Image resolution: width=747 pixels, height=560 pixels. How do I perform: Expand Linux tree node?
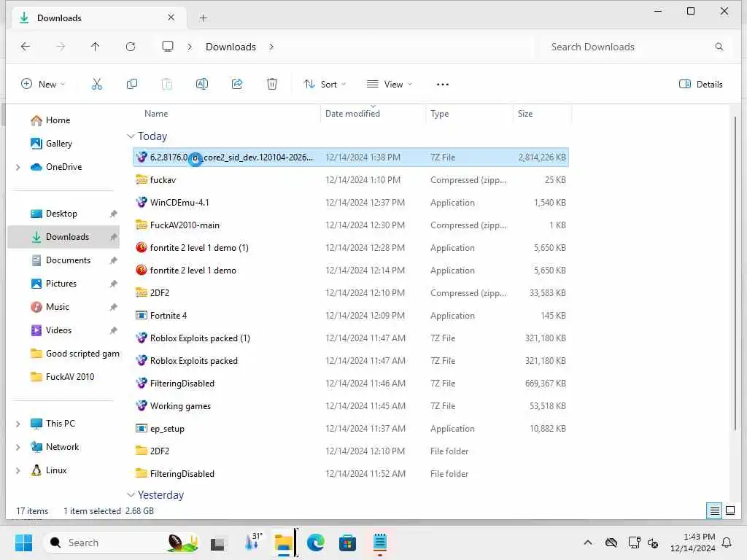18,470
